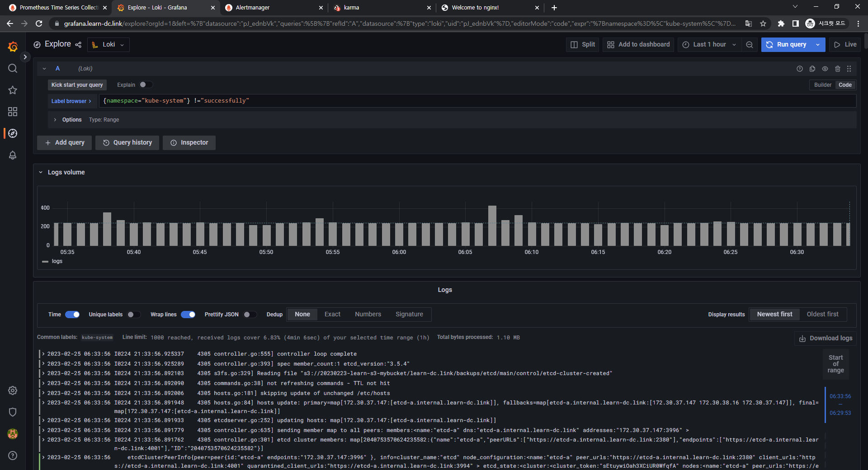The width and height of the screenshot is (868, 470).
Task: Share the Explore view via share icon
Action: [x=78, y=45]
